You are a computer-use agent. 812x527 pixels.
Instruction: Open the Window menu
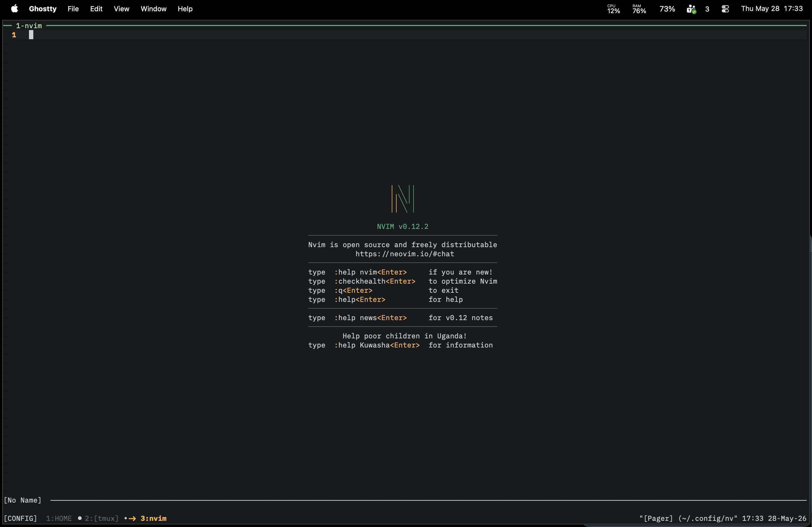click(x=154, y=9)
